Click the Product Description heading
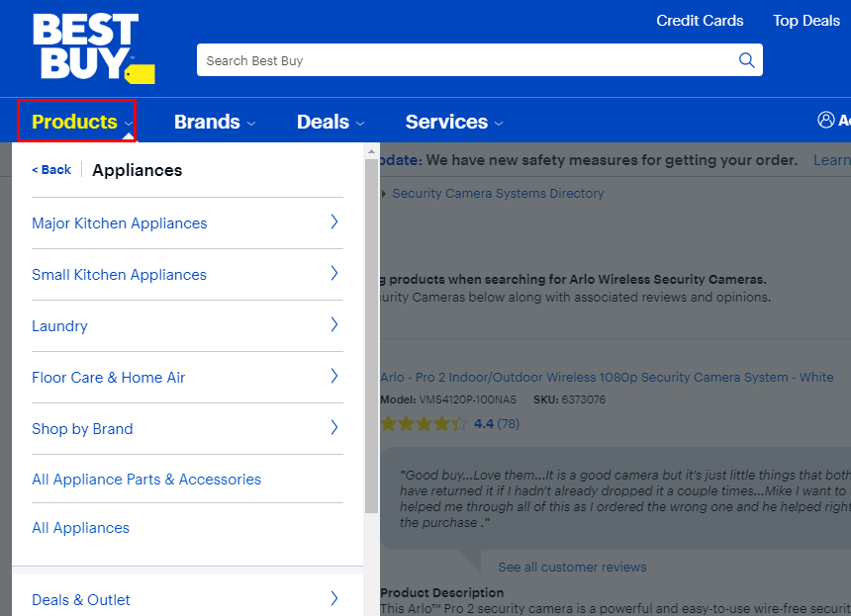Screen dimensions: 851x616 441,592
